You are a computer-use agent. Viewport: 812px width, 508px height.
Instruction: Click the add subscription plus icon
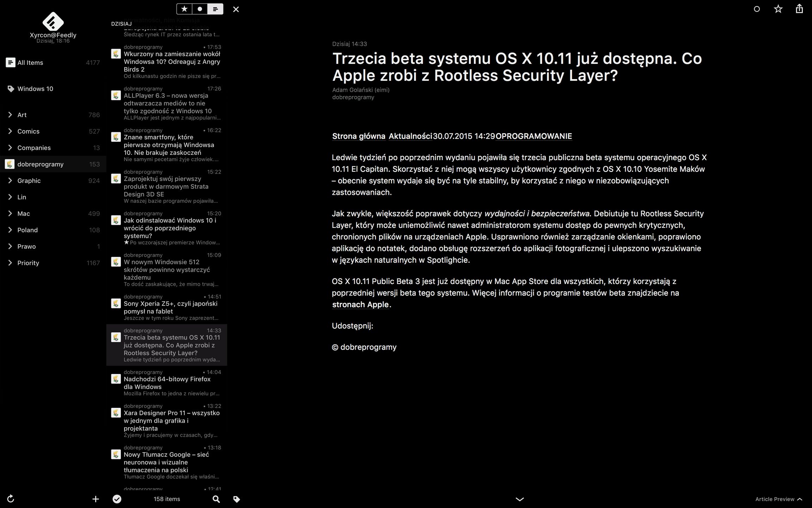[x=96, y=499]
